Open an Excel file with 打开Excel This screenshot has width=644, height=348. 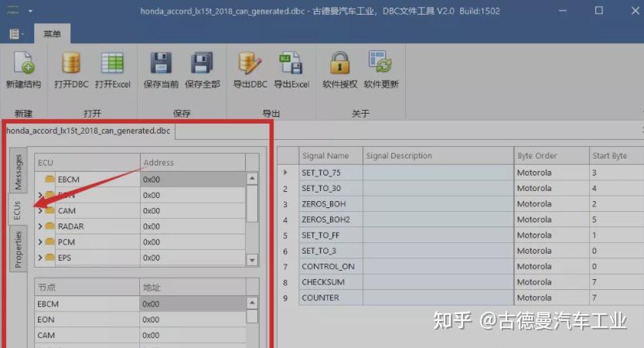click(113, 70)
